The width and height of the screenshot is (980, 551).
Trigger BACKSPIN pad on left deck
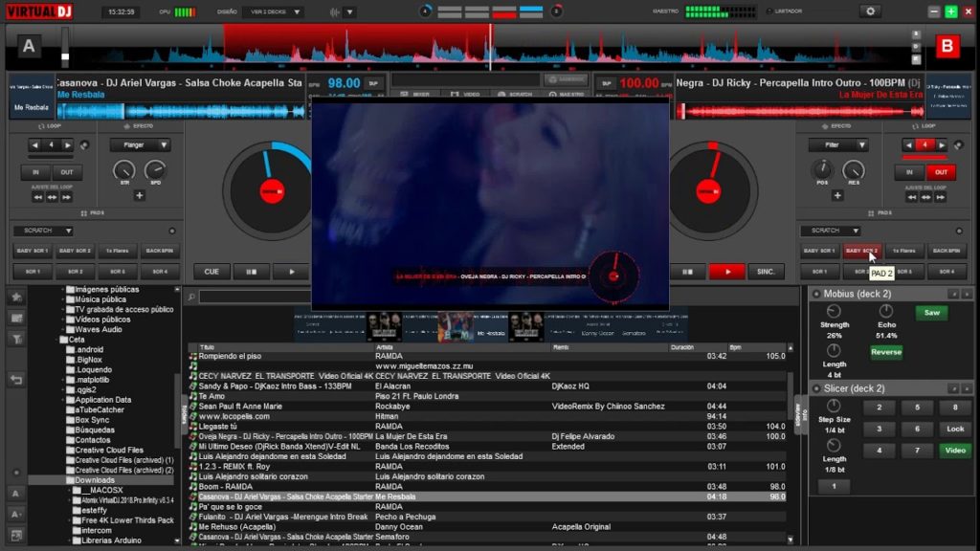point(160,251)
